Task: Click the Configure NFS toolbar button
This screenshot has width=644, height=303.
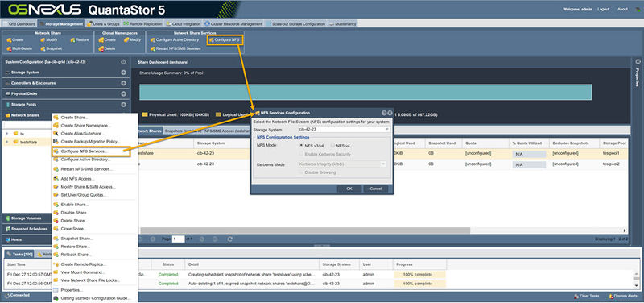Action: click(x=225, y=39)
